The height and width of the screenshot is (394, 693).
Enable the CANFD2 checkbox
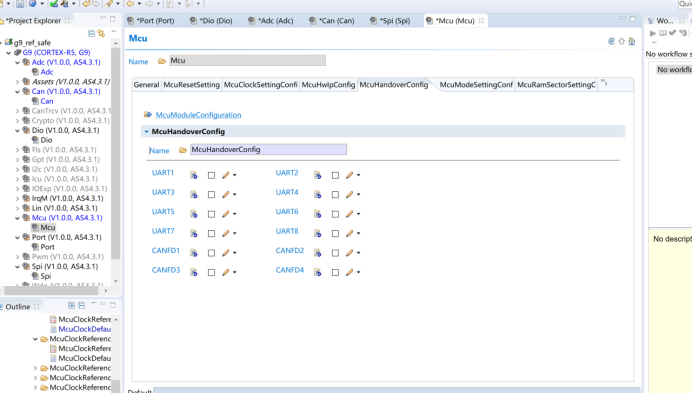(335, 253)
